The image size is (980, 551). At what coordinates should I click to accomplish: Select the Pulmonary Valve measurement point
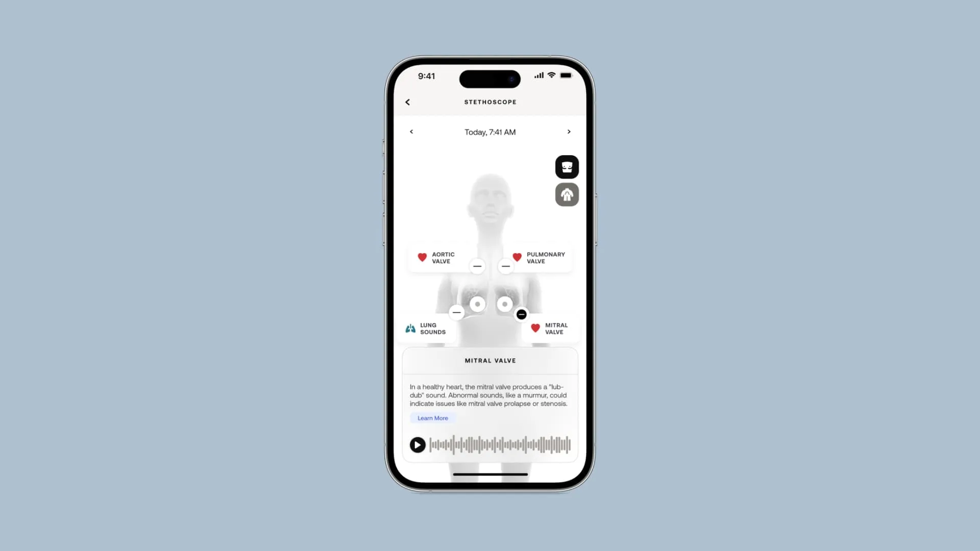click(x=505, y=266)
